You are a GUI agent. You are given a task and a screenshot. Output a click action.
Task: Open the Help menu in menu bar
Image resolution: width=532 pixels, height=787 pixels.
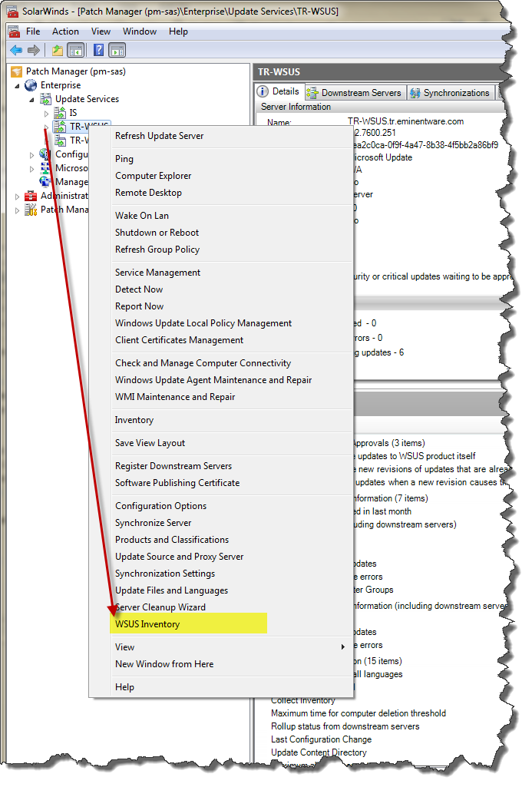tap(178, 31)
